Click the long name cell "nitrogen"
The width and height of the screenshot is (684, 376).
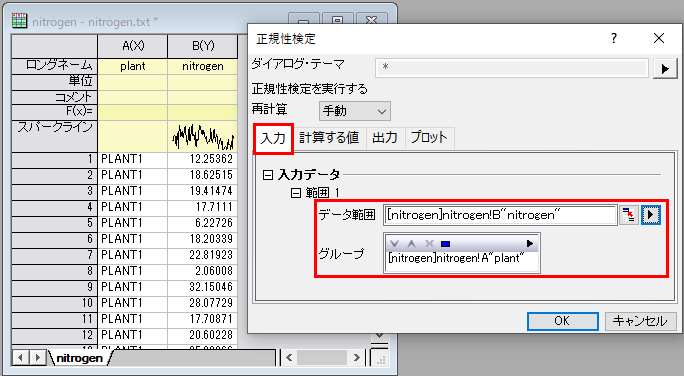click(203, 66)
